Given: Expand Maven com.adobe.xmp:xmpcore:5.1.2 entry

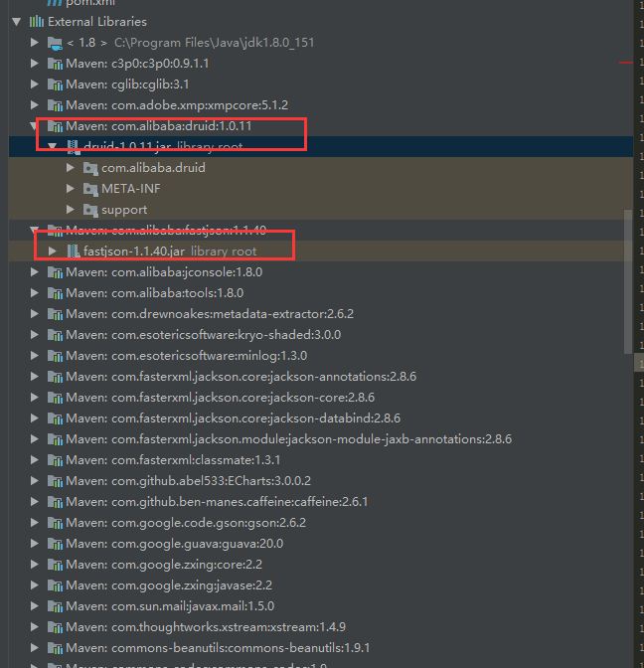Looking at the screenshot, I should [35, 105].
